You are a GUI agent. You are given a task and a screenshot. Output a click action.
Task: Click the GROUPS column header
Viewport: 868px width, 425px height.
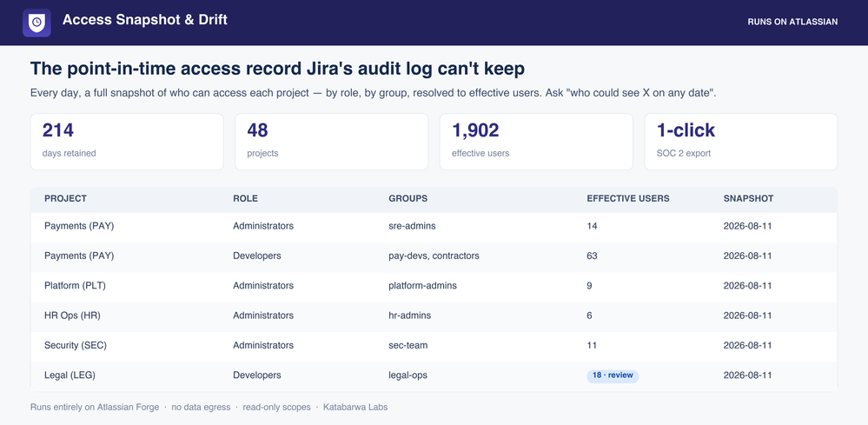pyautogui.click(x=408, y=199)
